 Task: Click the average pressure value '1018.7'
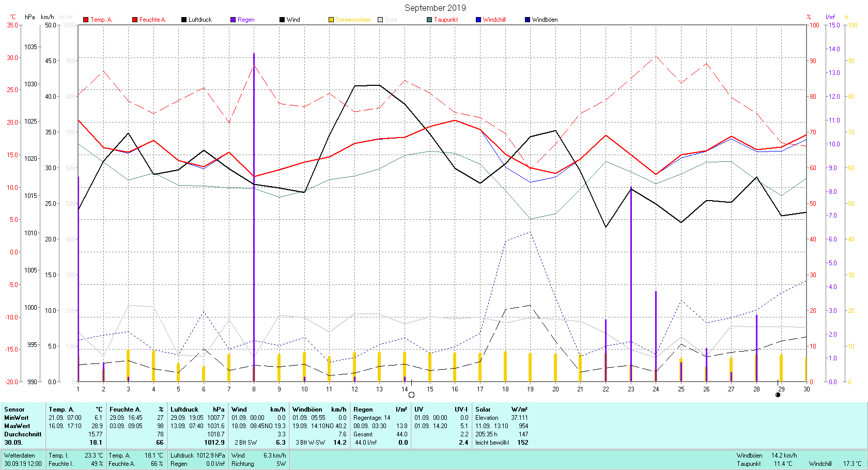click(216, 434)
